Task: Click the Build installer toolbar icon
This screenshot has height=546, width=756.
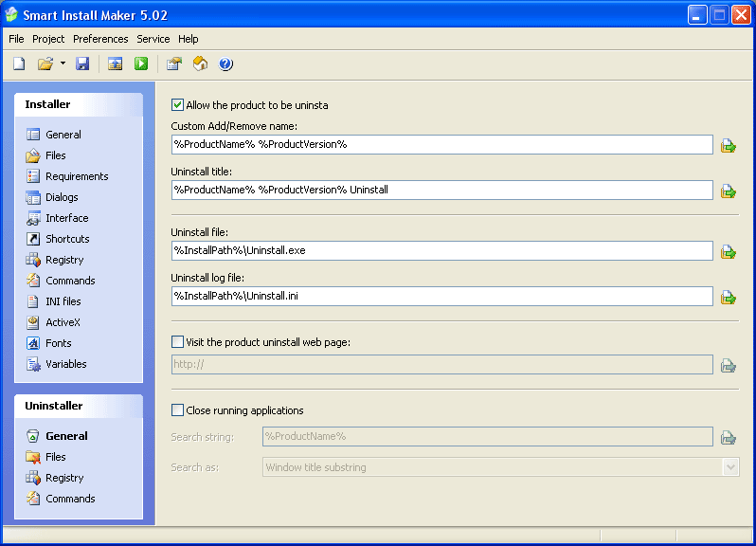Action: pos(115,64)
